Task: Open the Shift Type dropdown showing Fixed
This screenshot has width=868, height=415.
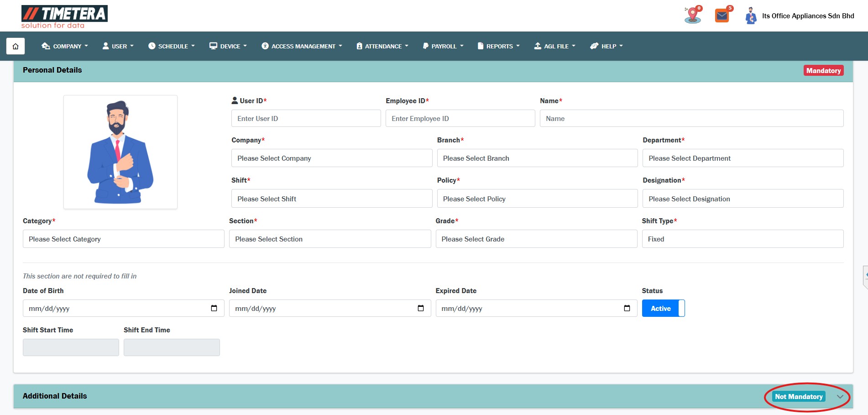Action: tap(742, 239)
